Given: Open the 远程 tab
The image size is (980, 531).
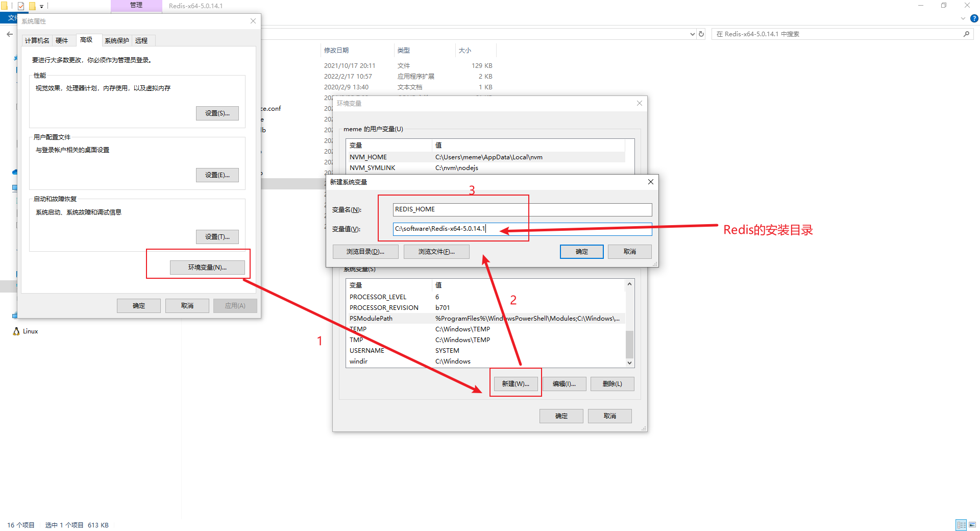Looking at the screenshot, I should (141, 41).
